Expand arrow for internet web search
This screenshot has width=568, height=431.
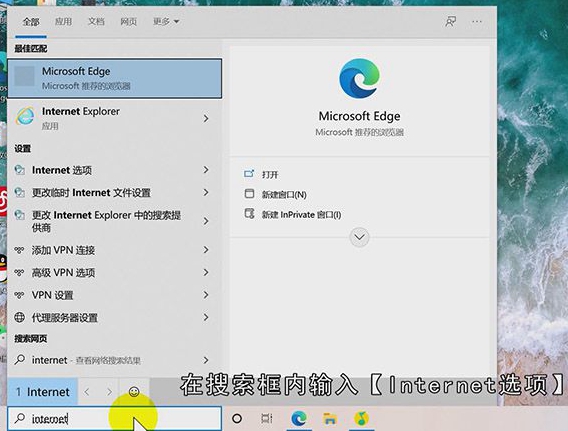[x=206, y=360]
